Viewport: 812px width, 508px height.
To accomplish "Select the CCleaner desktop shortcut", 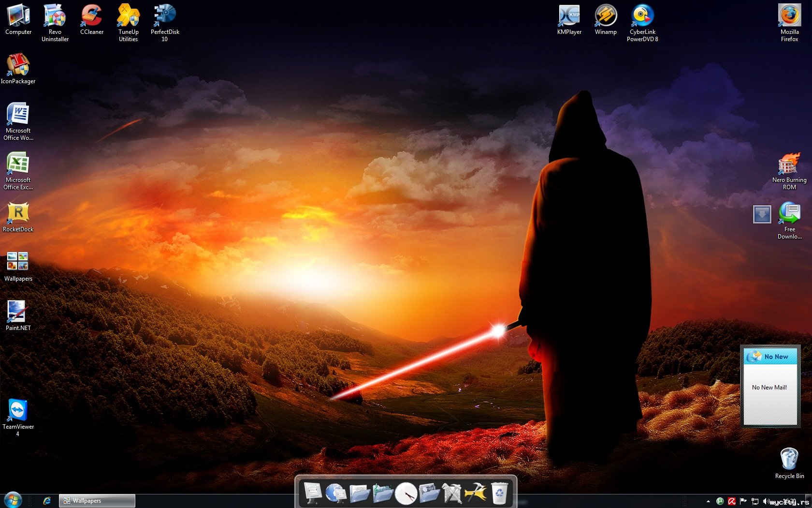I will pos(92,19).
